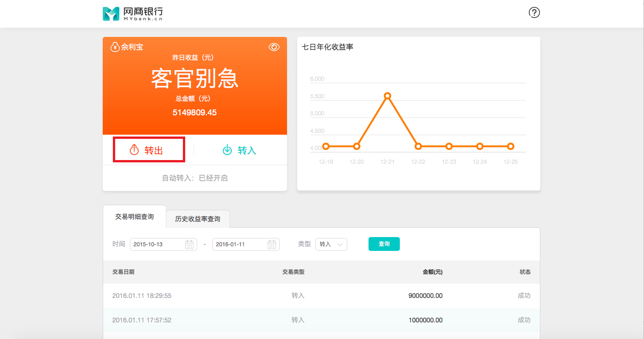Click the 转入 transfer in button

240,150
